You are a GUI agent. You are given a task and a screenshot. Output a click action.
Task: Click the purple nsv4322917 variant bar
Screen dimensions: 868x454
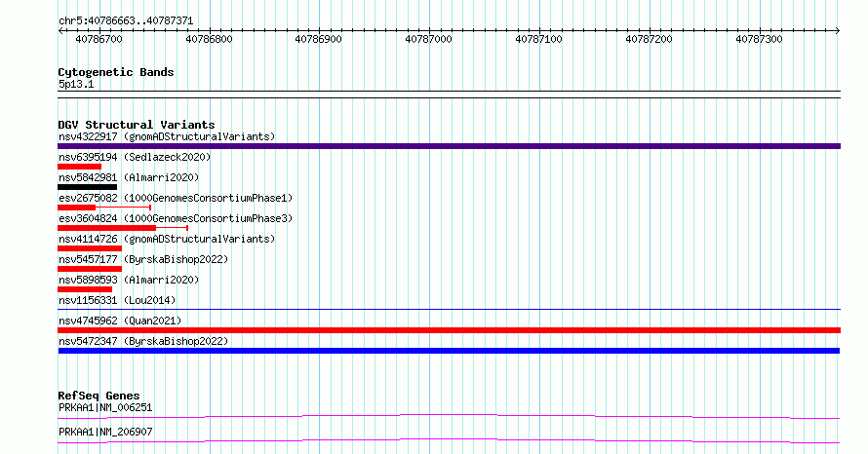(x=449, y=146)
